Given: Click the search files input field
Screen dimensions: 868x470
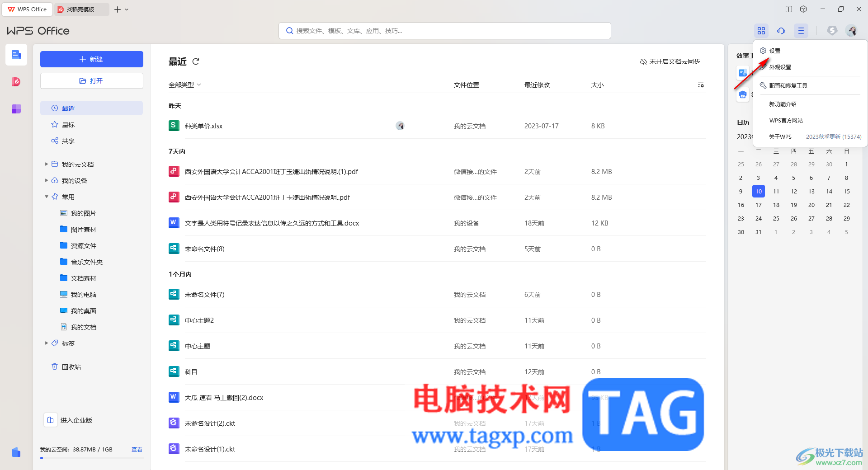Looking at the screenshot, I should [445, 31].
